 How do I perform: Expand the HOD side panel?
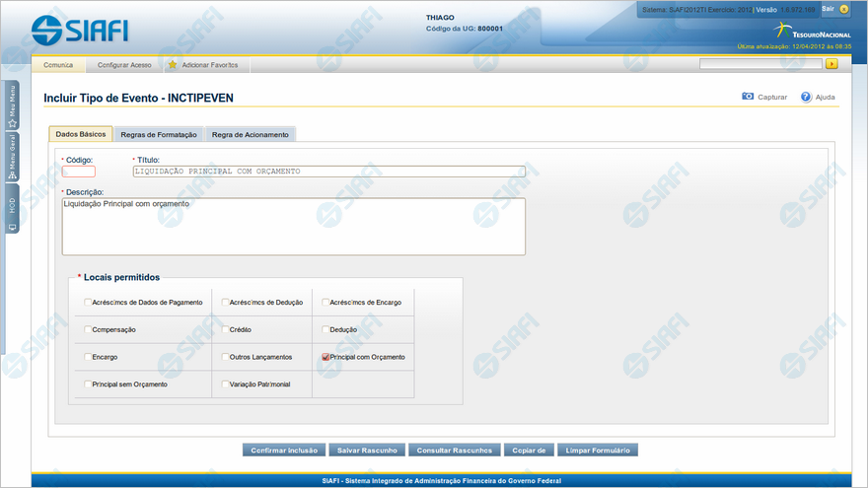[12, 209]
